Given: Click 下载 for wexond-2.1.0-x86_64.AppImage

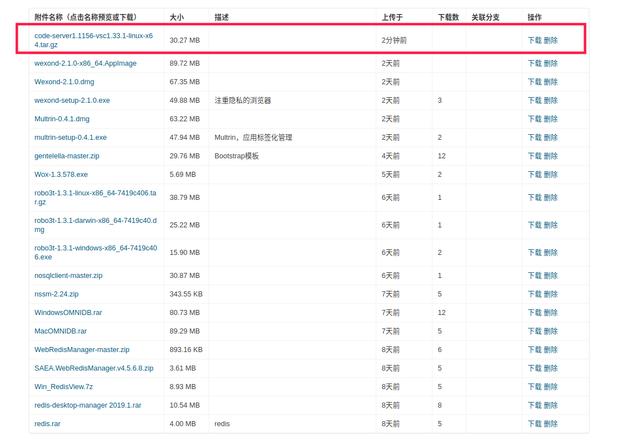Looking at the screenshot, I should click(x=535, y=63).
